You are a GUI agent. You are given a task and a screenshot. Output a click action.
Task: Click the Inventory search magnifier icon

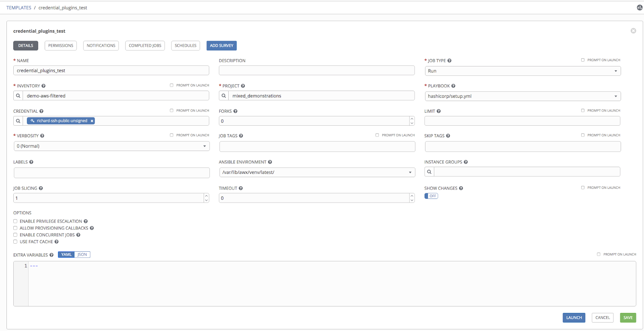click(x=18, y=96)
